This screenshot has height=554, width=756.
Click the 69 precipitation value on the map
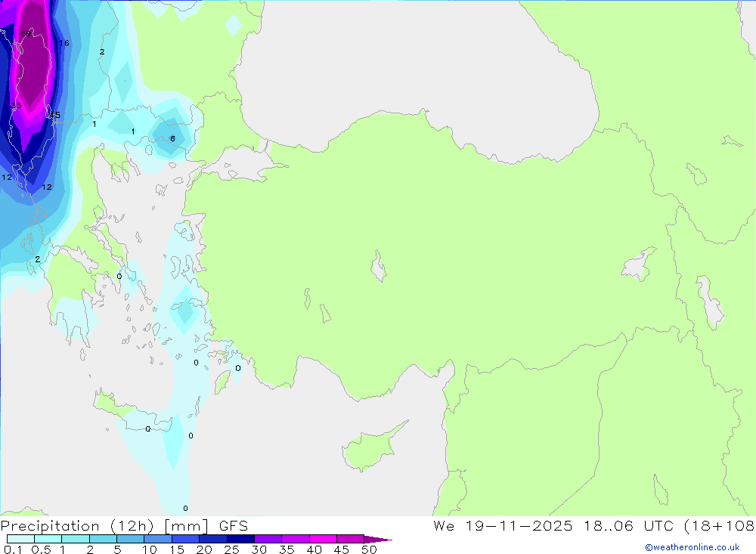[26, 33]
